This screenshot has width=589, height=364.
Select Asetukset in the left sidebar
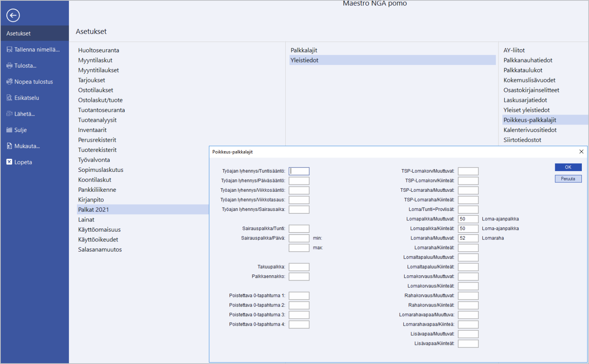[x=18, y=33]
